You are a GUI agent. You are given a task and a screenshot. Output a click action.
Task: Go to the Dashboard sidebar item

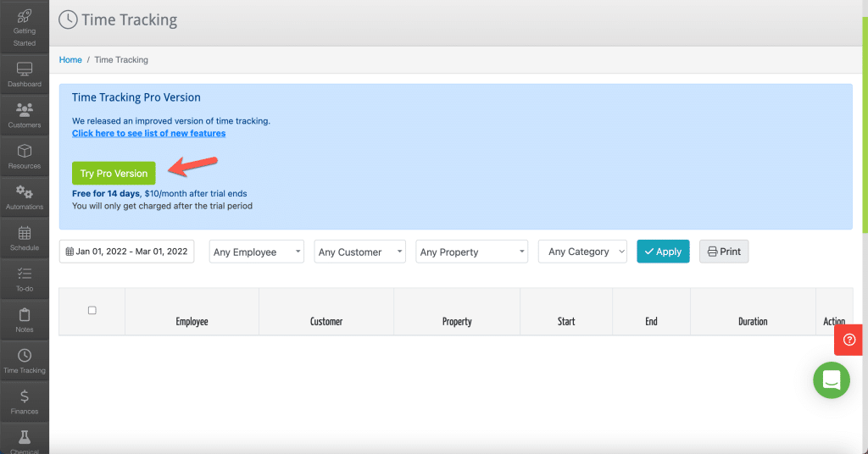pyautogui.click(x=25, y=75)
